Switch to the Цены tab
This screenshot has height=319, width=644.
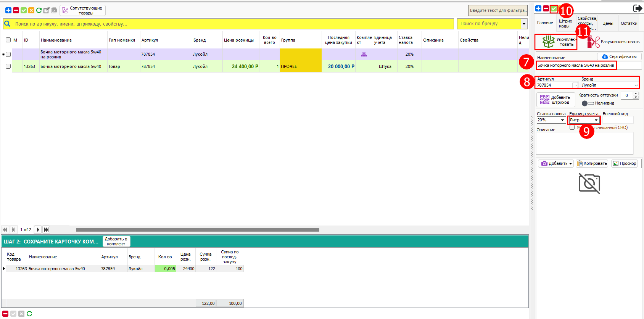point(608,23)
